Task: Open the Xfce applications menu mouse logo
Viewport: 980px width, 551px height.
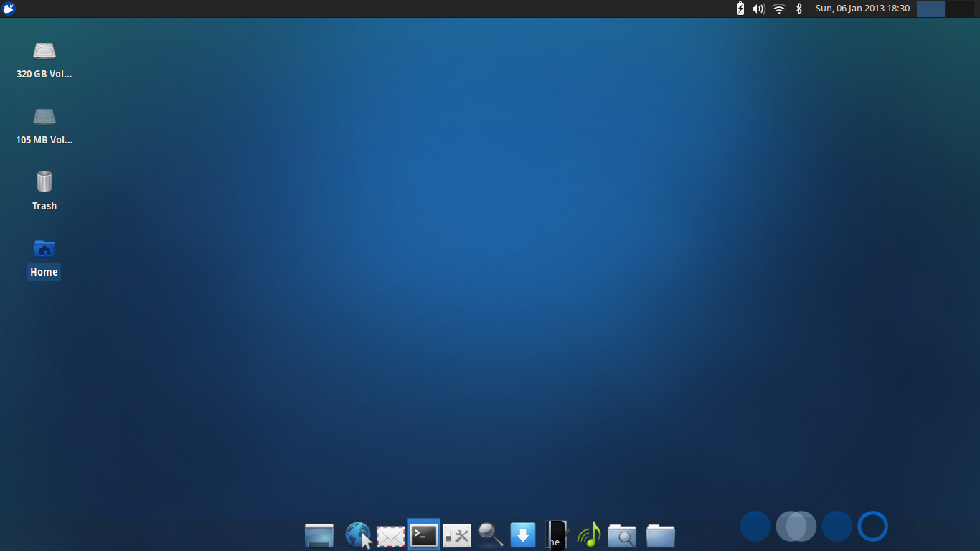Action: click(x=9, y=9)
